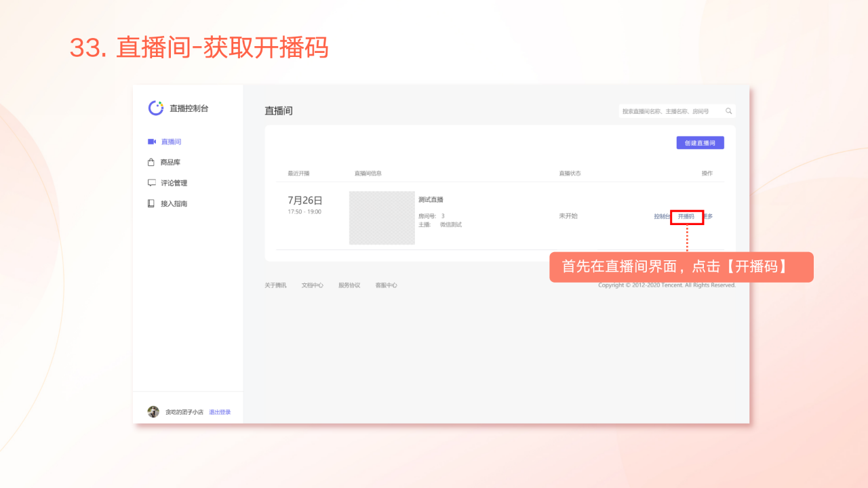Image resolution: width=868 pixels, height=488 pixels.
Task: Click the camera icon beside 直播间
Action: pos(152,142)
